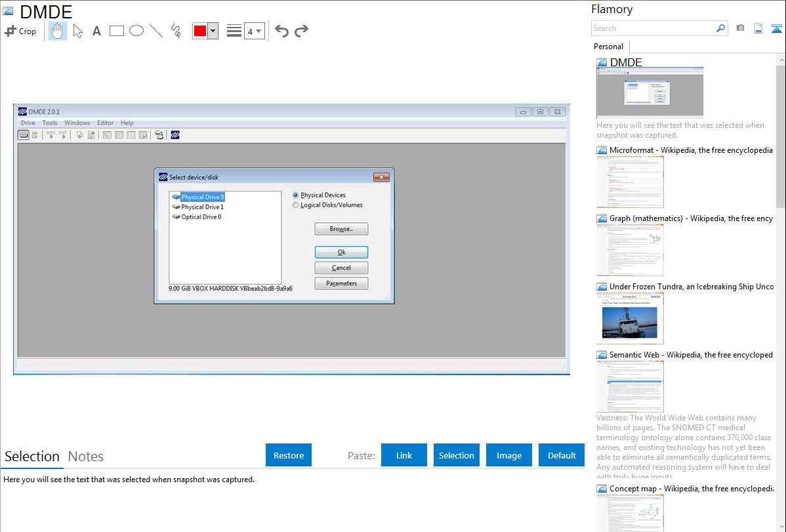Select the freehand drawing tool
The width and height of the screenshot is (786, 532).
(176, 31)
